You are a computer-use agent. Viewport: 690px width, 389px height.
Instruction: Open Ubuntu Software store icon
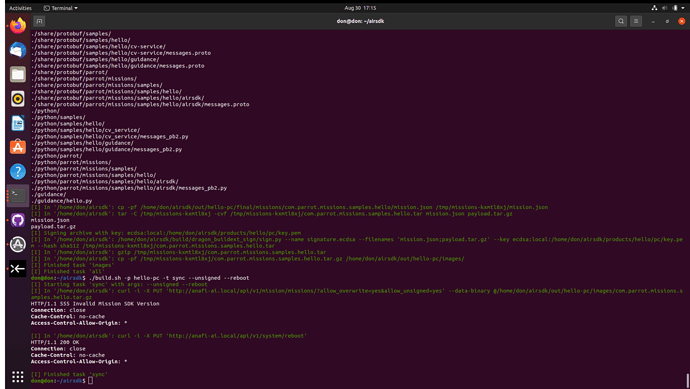(x=18, y=147)
